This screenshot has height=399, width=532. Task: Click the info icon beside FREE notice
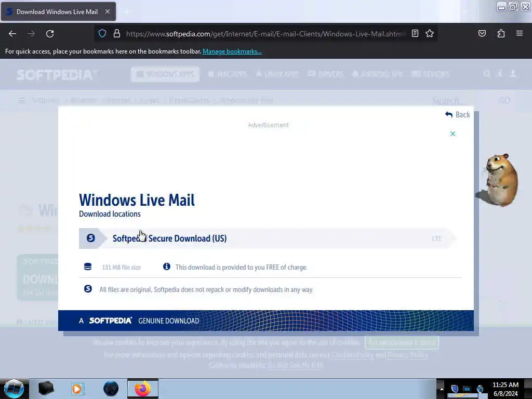coord(167,267)
